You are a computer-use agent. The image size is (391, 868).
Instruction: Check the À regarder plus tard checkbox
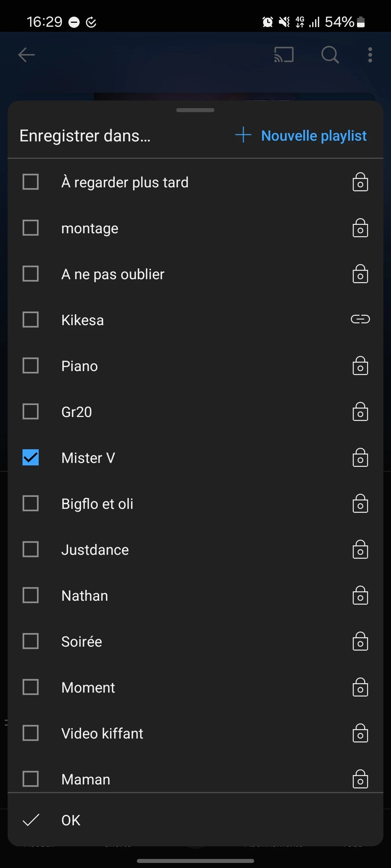(31, 182)
